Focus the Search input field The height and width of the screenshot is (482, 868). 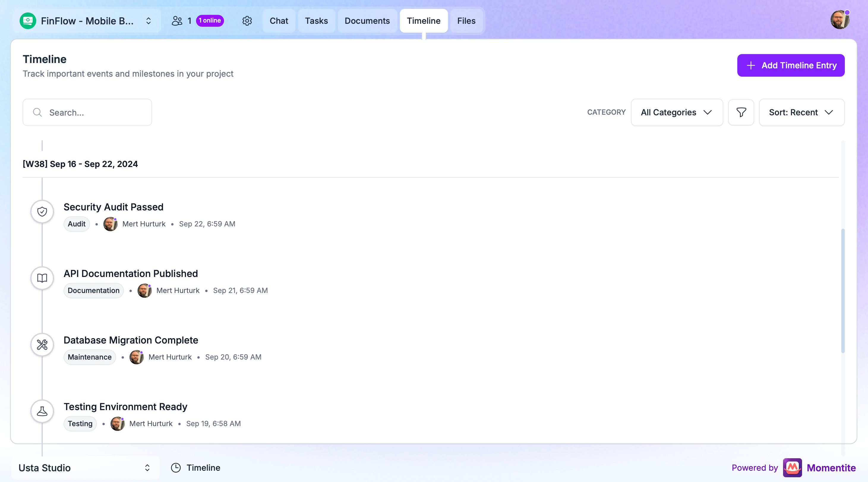87,112
